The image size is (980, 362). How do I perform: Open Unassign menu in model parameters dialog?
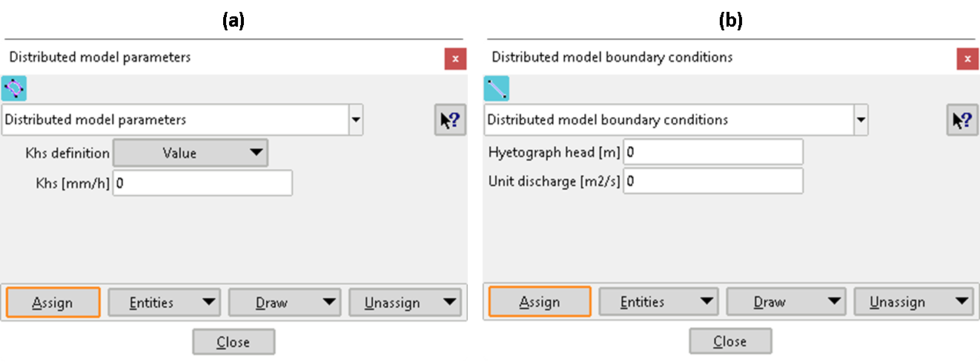[x=405, y=303]
